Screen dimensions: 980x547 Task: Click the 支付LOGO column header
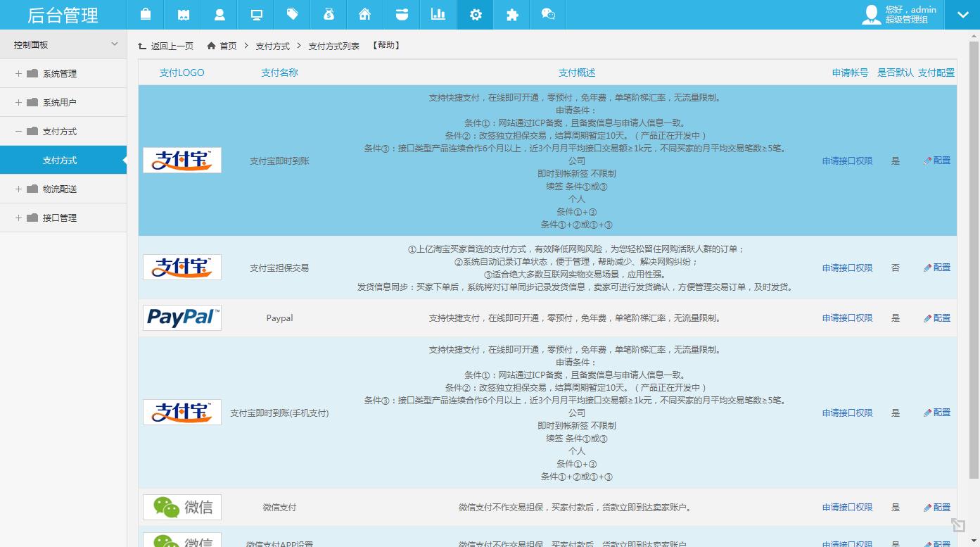coord(182,73)
